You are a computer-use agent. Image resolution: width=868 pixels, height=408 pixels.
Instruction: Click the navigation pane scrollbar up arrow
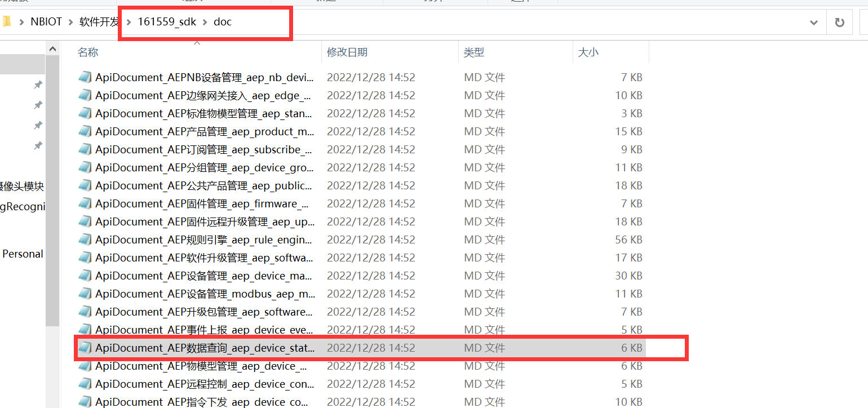(52, 50)
